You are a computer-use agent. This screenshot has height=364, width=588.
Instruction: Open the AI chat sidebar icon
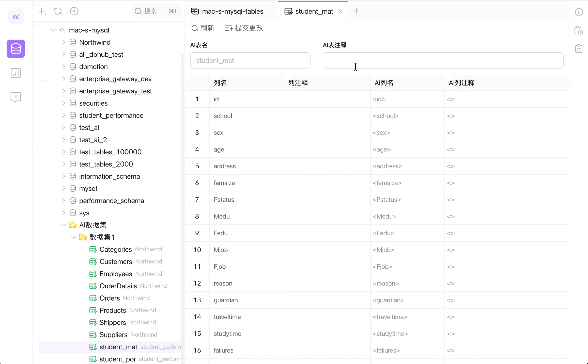[x=16, y=97]
